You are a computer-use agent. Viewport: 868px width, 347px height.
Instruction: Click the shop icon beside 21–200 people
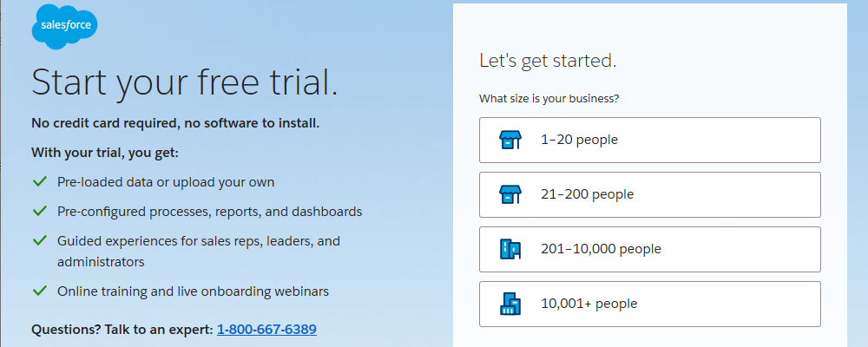tap(510, 194)
